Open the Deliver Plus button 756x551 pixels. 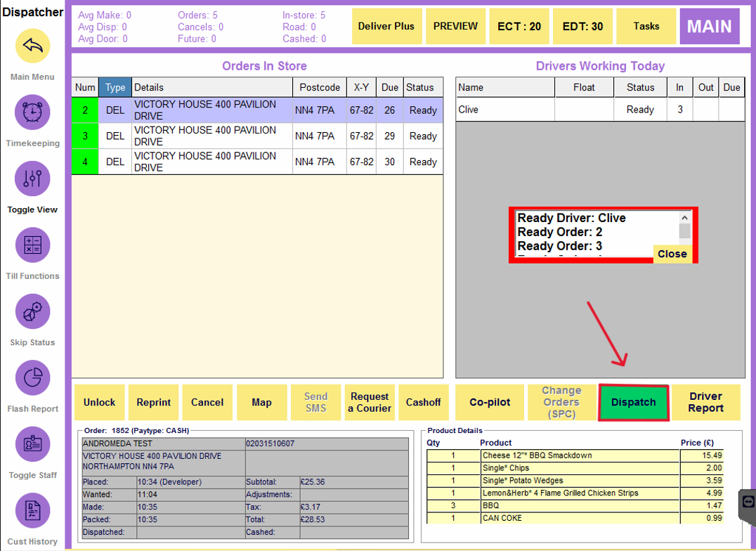[x=386, y=26]
